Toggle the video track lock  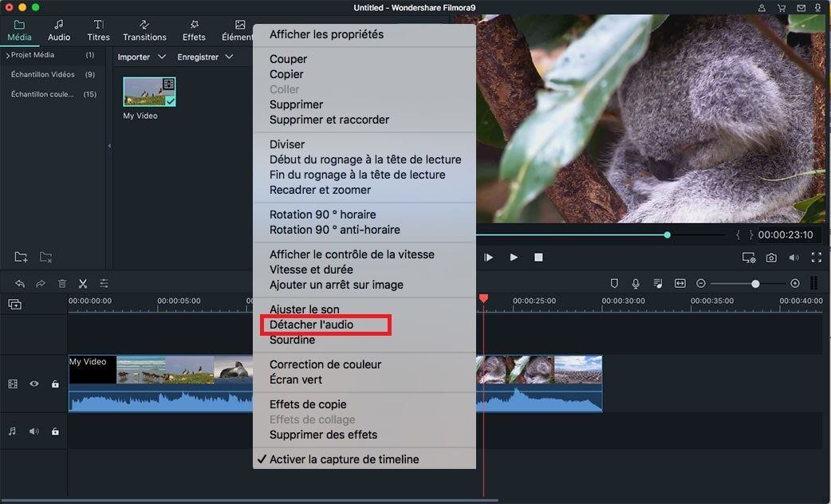pyautogui.click(x=55, y=384)
